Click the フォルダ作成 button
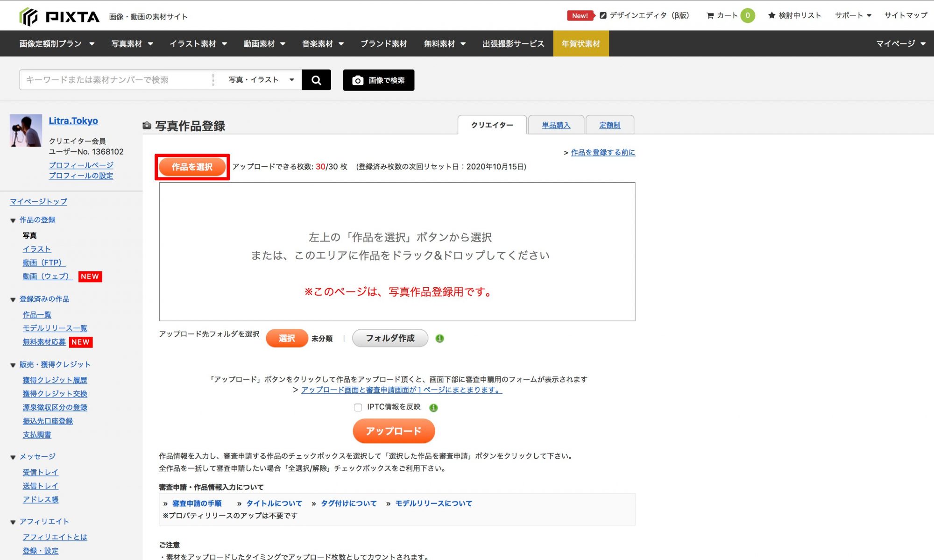934x560 pixels. coord(390,338)
